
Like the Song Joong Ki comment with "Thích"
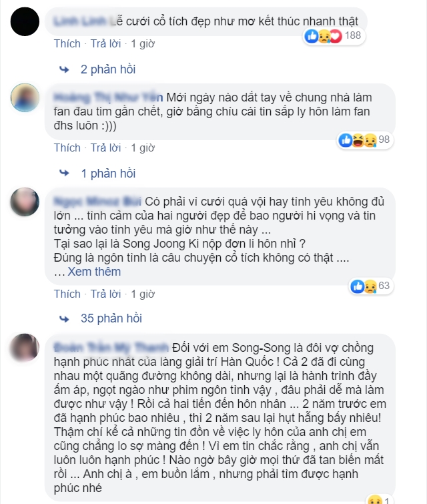coord(67,294)
